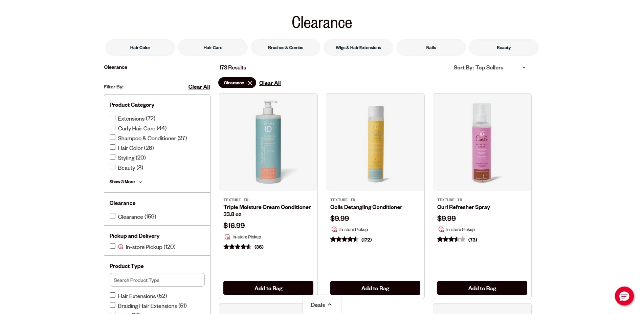The image size is (644, 314).
Task: Click in-store pickup icon under Triple Moisture Conditioner
Action: 227,237
